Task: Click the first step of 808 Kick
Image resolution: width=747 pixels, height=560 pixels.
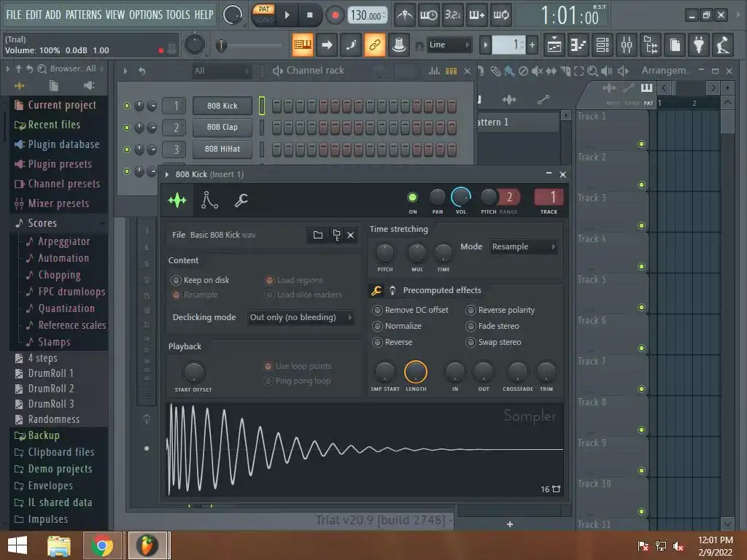Action: (276, 106)
